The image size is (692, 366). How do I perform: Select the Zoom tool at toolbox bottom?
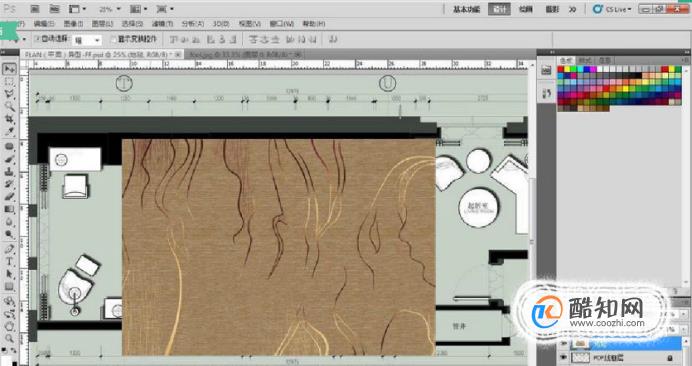9,338
